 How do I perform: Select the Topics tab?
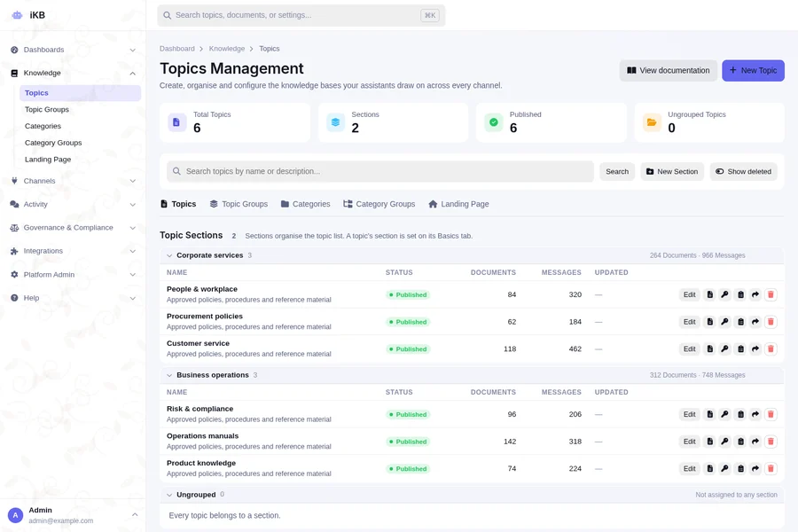178,204
